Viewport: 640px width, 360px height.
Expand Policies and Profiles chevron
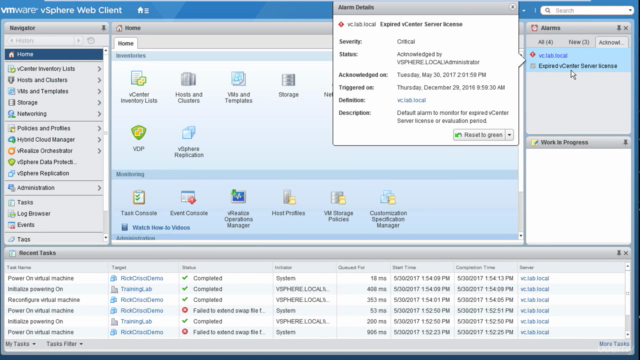tap(99, 128)
